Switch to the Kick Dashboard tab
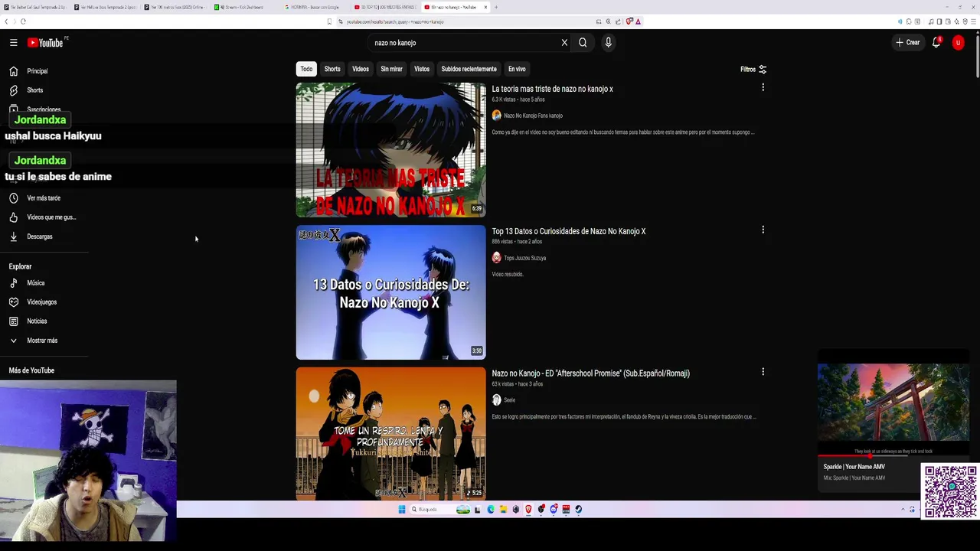 (x=241, y=7)
